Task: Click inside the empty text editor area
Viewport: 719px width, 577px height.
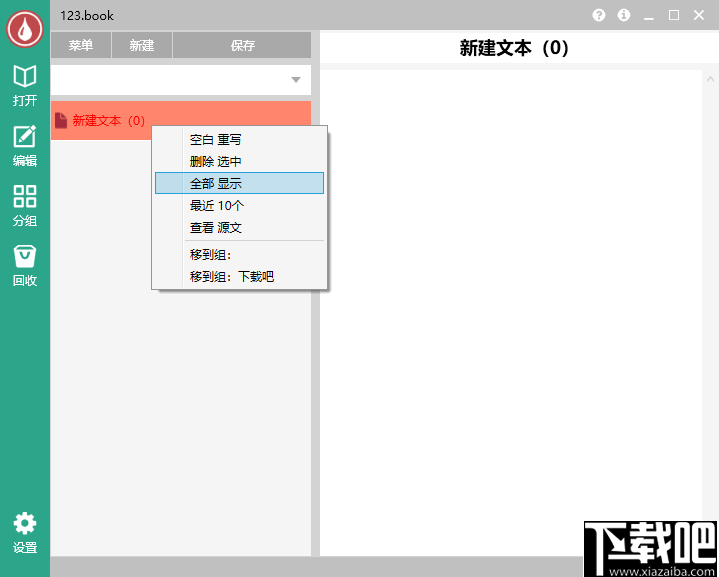Action: tap(510, 312)
